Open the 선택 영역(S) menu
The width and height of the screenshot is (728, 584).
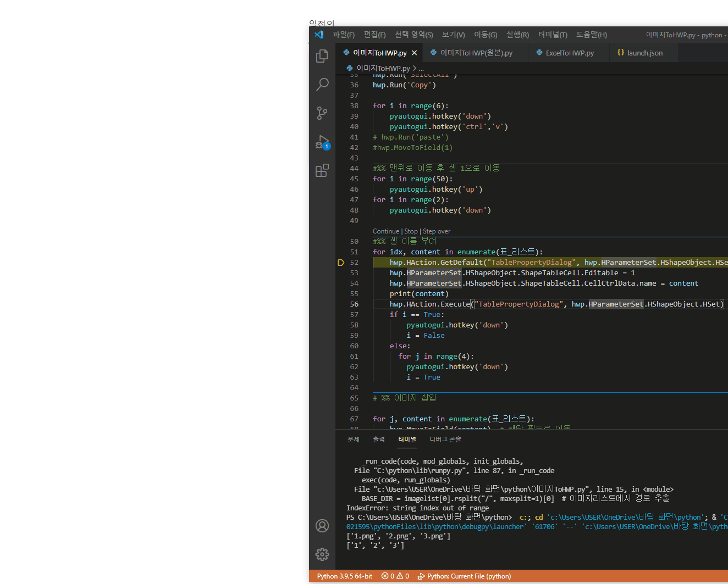[414, 35]
